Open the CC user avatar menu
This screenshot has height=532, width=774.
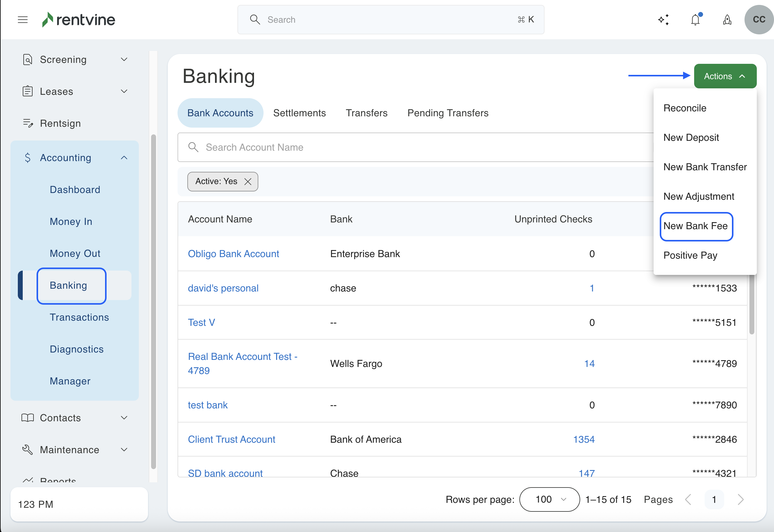pyautogui.click(x=758, y=20)
